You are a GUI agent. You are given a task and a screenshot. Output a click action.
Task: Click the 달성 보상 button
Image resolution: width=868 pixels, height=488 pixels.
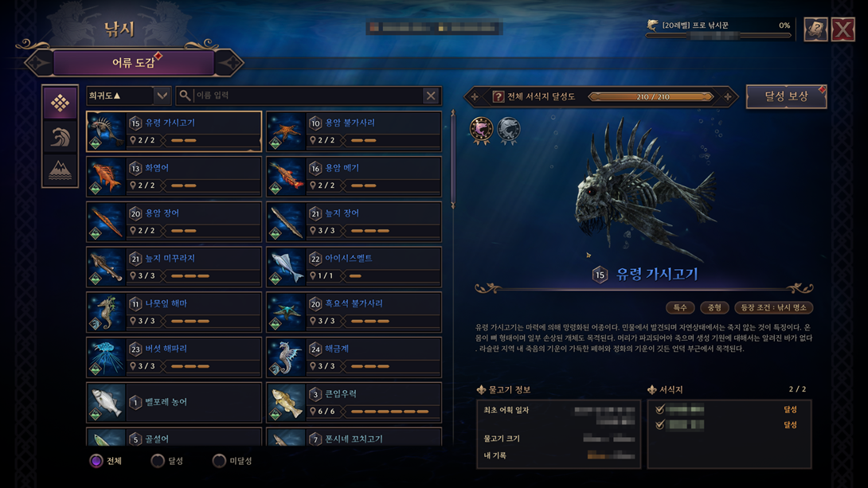[x=786, y=96]
